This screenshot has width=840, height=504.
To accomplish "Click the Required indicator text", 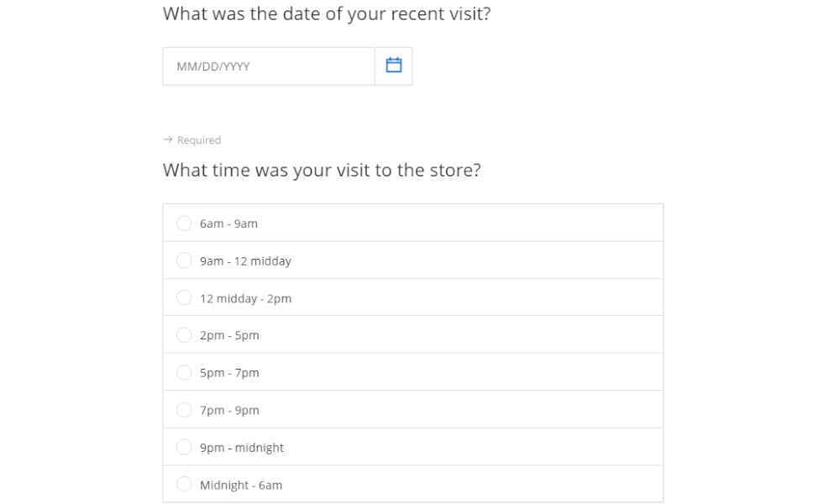I will point(199,139).
